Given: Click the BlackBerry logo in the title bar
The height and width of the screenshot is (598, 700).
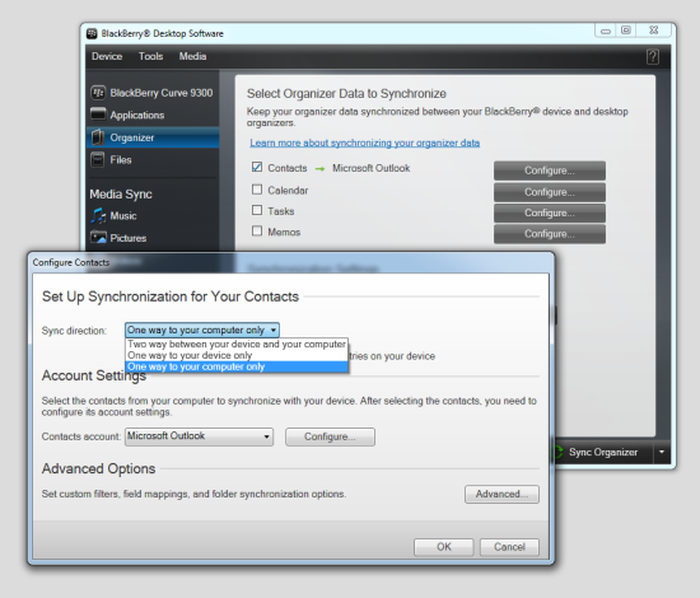Looking at the screenshot, I should (92, 33).
